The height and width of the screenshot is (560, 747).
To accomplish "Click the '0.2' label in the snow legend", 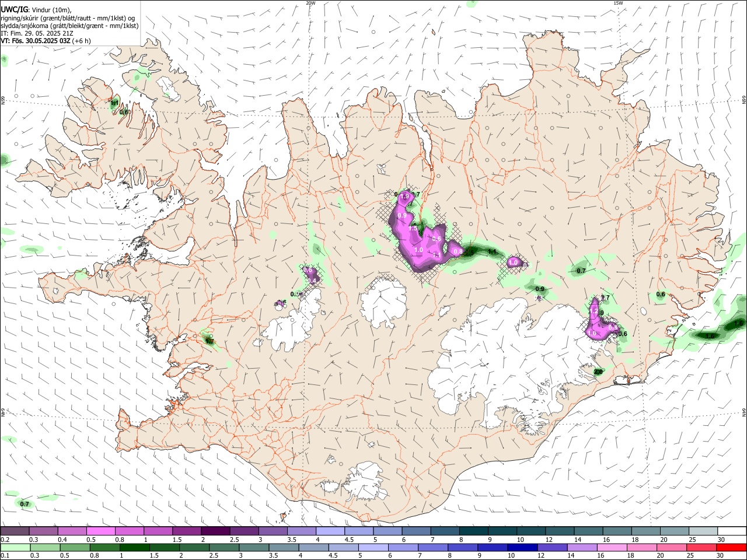I will coord(5,540).
